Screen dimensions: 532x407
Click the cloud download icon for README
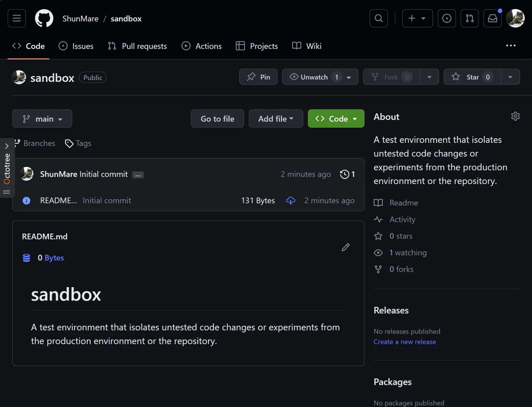tap(290, 201)
